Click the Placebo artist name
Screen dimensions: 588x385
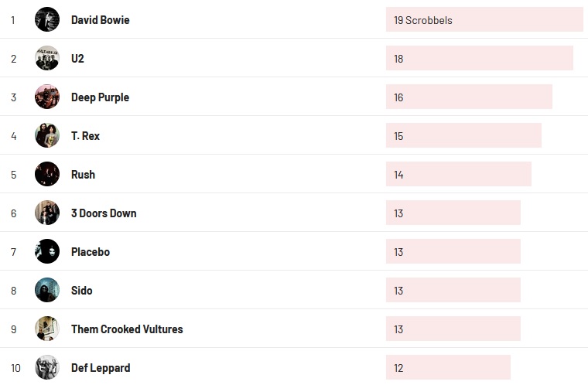pyautogui.click(x=91, y=252)
